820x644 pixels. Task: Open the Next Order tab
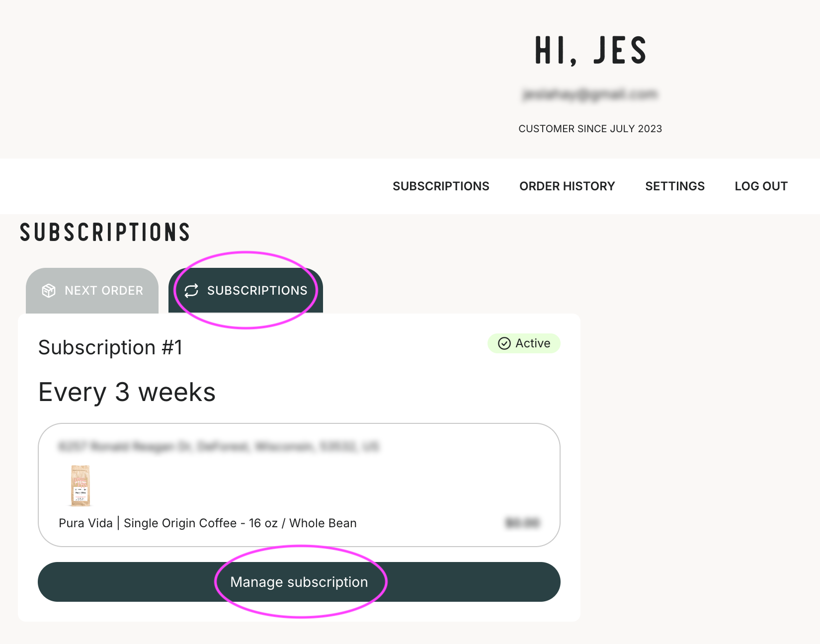click(x=92, y=291)
